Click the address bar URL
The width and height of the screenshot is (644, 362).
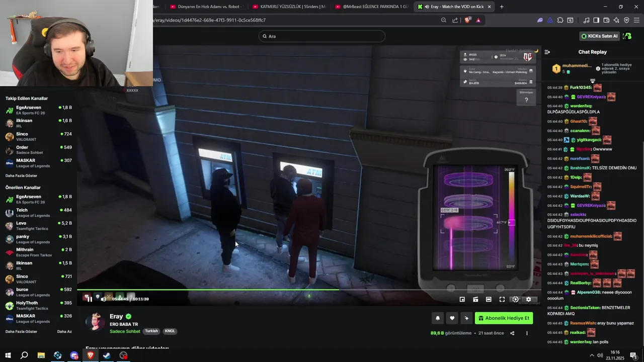(210, 20)
